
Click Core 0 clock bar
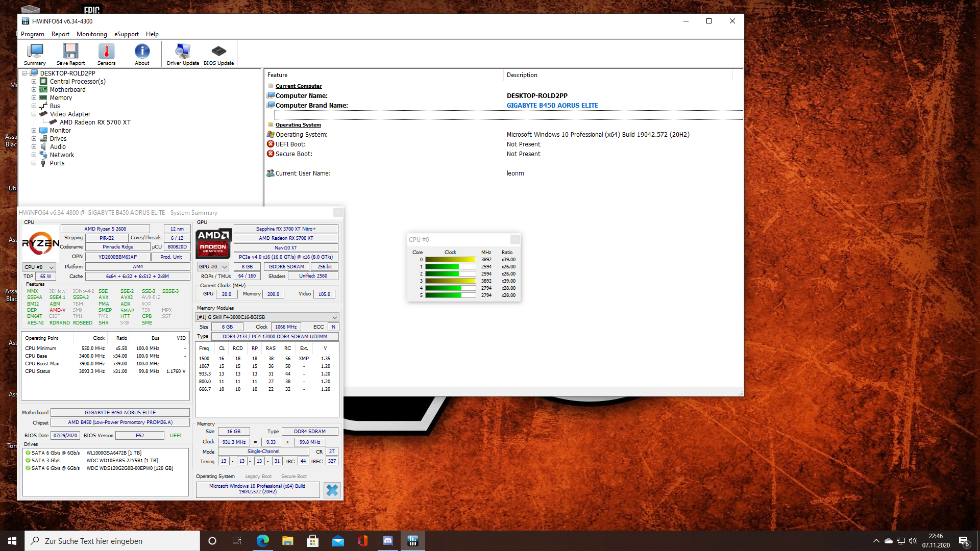click(450, 260)
